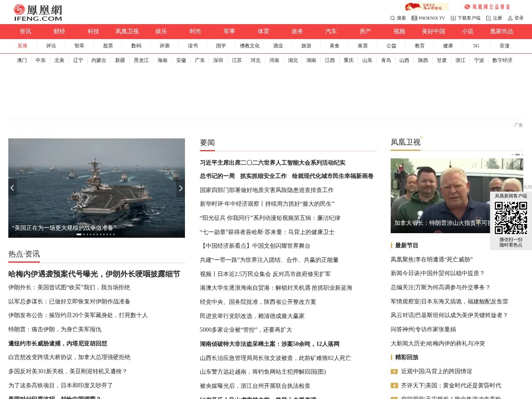The width and height of the screenshot is (532, 399).
Task: Click the 最新节目 subsection label
Action: click(407, 245)
